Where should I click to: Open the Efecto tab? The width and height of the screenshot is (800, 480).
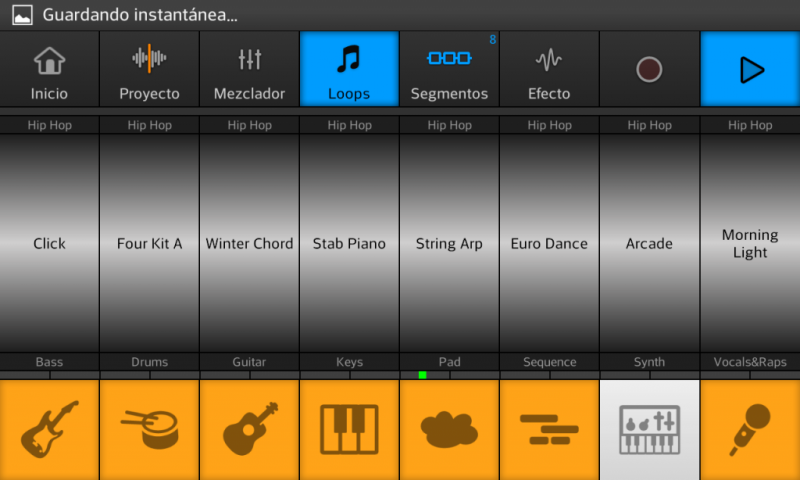pyautogui.click(x=549, y=69)
